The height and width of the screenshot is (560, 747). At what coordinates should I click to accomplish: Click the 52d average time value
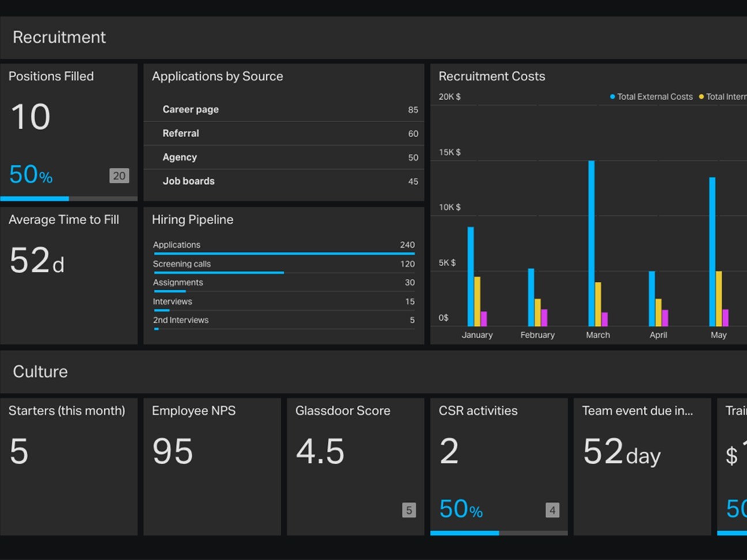point(37,260)
